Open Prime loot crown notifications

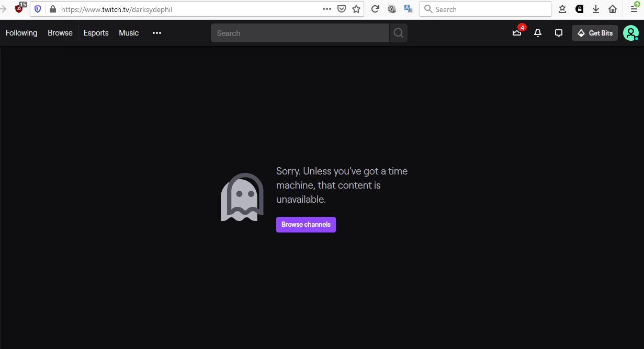click(x=517, y=33)
